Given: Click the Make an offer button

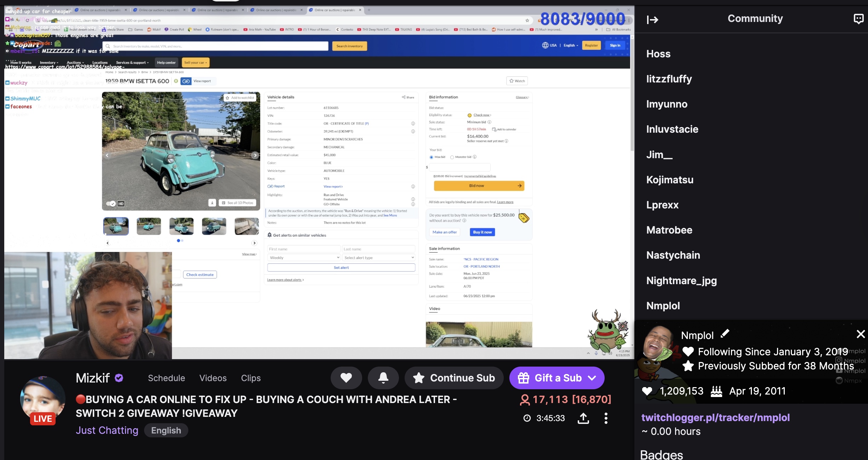Looking at the screenshot, I should click(x=445, y=232).
